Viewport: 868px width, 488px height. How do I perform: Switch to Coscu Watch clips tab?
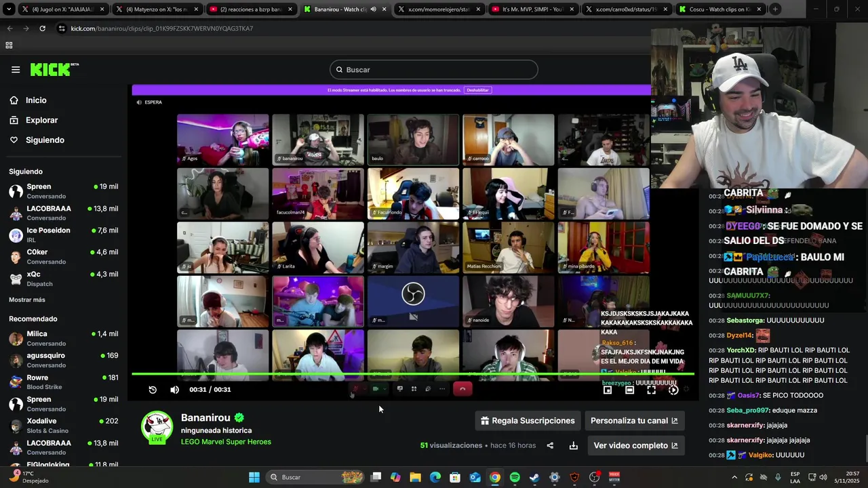tap(720, 9)
